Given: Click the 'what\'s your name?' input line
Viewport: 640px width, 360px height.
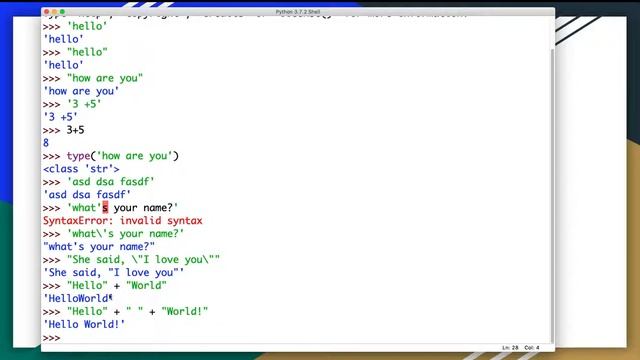Looking at the screenshot, I should [125, 234].
